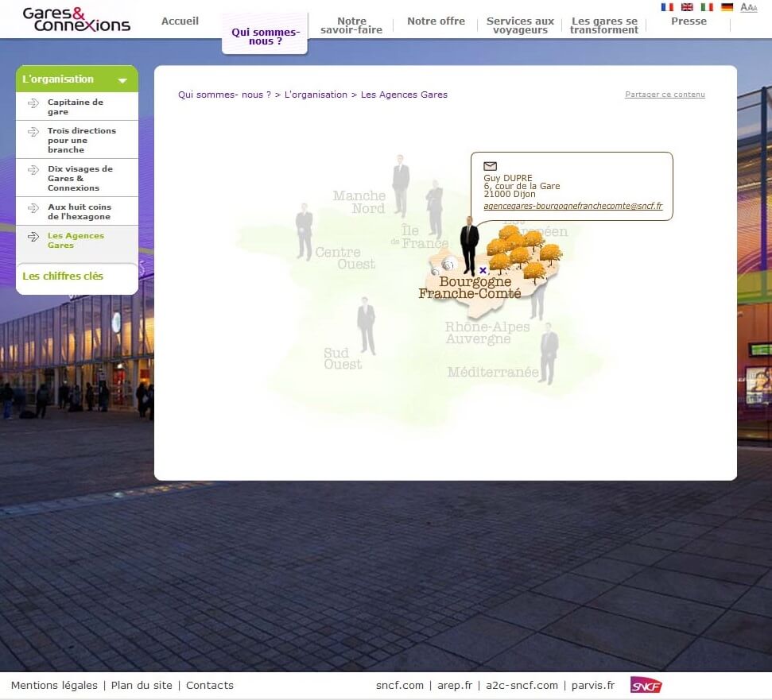This screenshot has height=700, width=772.
Task: Open Capitaine de gare page
Action: [x=76, y=106]
